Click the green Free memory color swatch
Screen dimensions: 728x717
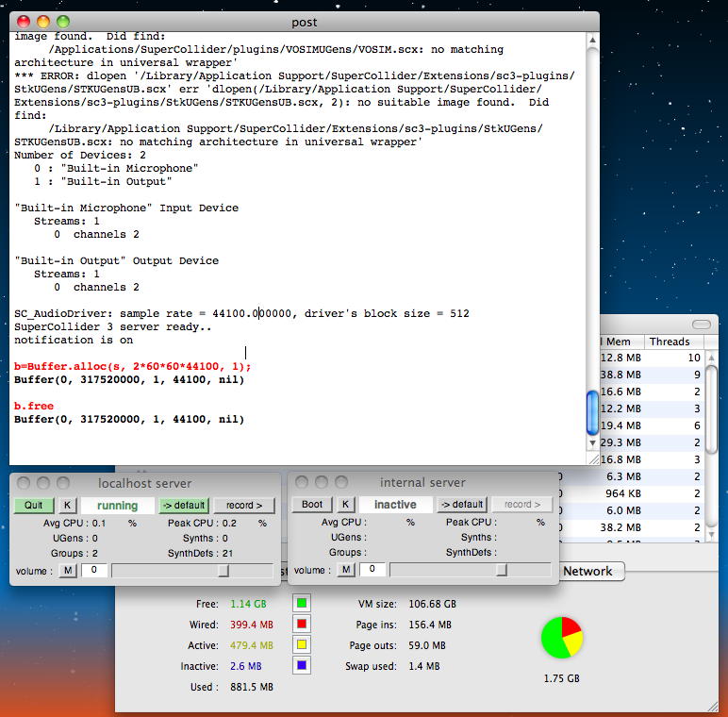[x=302, y=603]
